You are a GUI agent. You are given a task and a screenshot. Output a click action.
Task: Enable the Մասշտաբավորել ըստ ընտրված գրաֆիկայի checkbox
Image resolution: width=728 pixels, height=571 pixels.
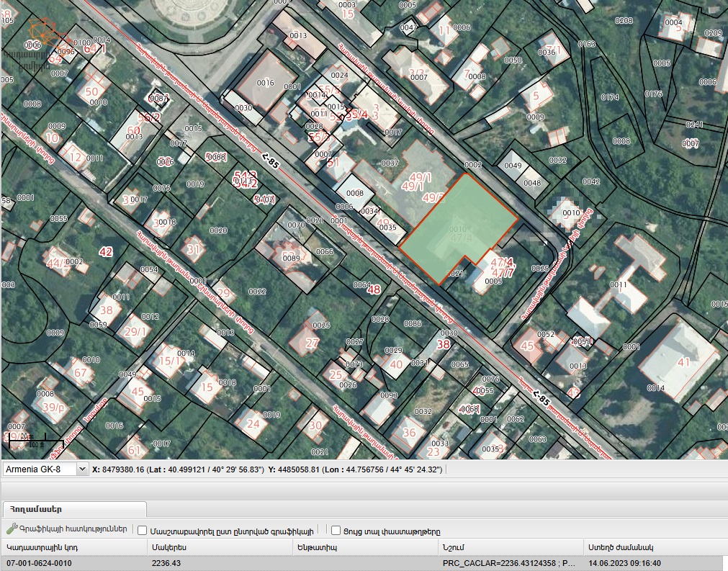coord(142,531)
